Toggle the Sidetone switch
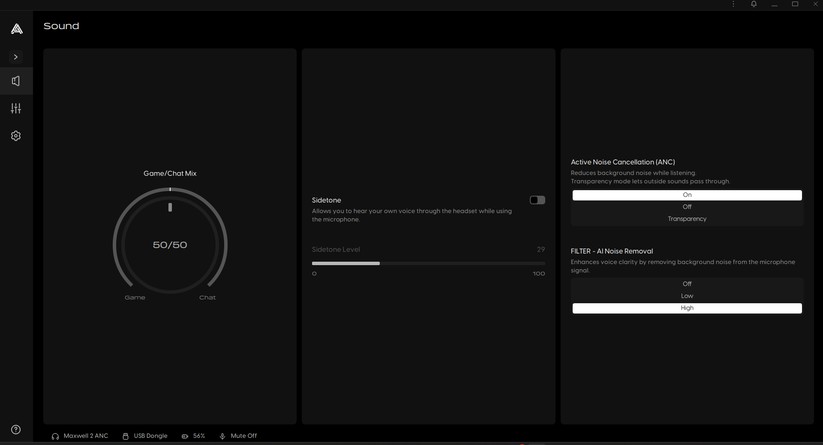 pos(537,200)
